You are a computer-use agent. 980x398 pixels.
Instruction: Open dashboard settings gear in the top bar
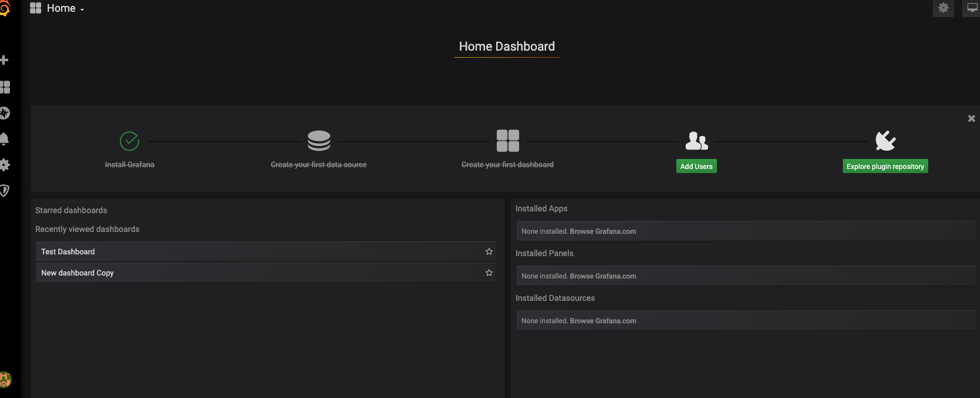[x=944, y=8]
